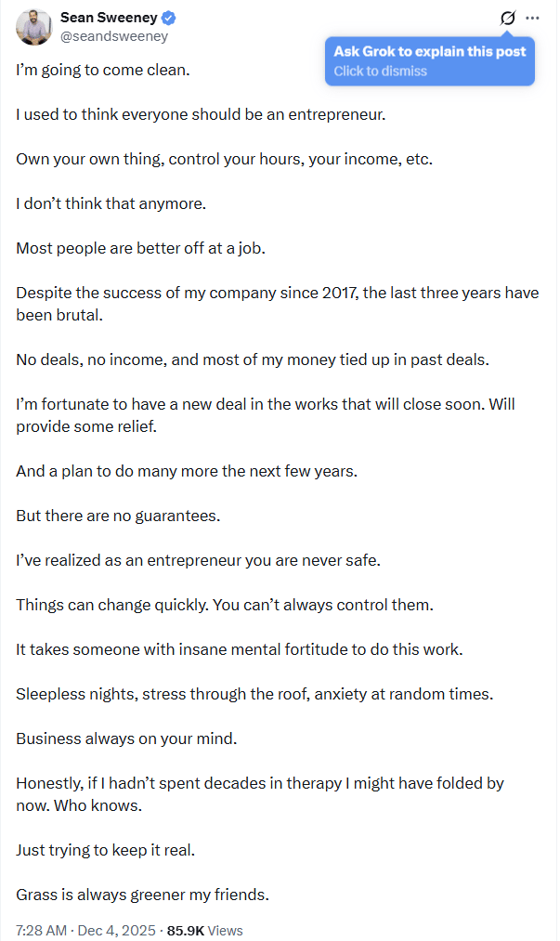The image size is (560, 941).
Task: Click the 85.9K Views count
Action: [204, 930]
